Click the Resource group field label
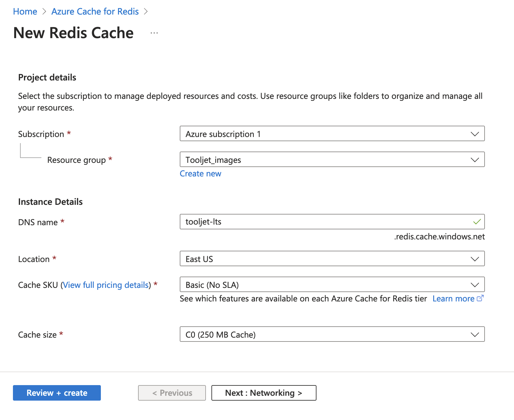This screenshot has width=514, height=420. (x=76, y=160)
